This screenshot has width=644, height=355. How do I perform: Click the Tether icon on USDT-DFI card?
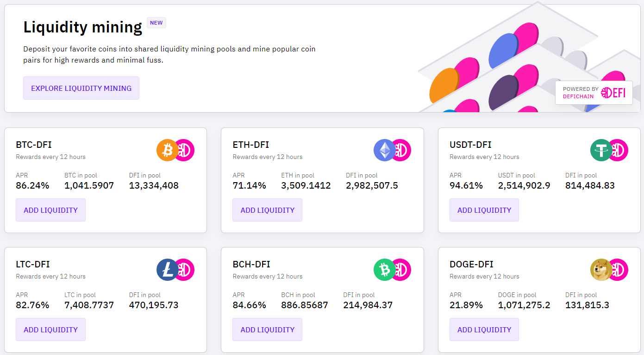pos(600,150)
